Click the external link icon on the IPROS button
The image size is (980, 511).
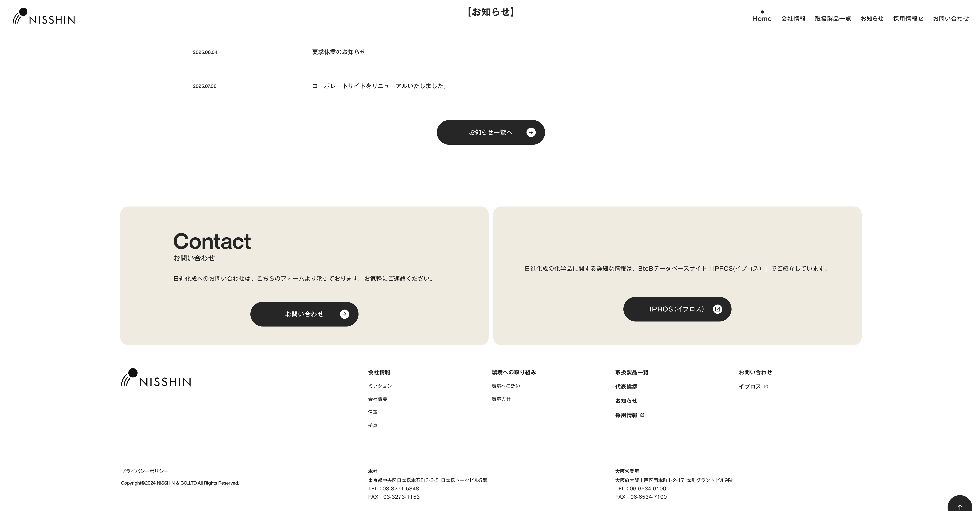tap(717, 309)
